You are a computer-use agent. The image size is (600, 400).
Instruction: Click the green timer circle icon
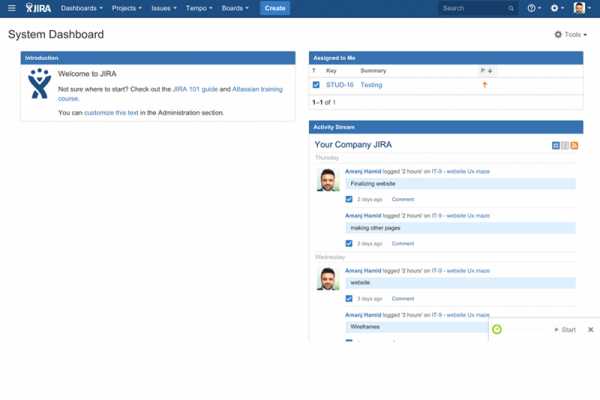click(497, 329)
